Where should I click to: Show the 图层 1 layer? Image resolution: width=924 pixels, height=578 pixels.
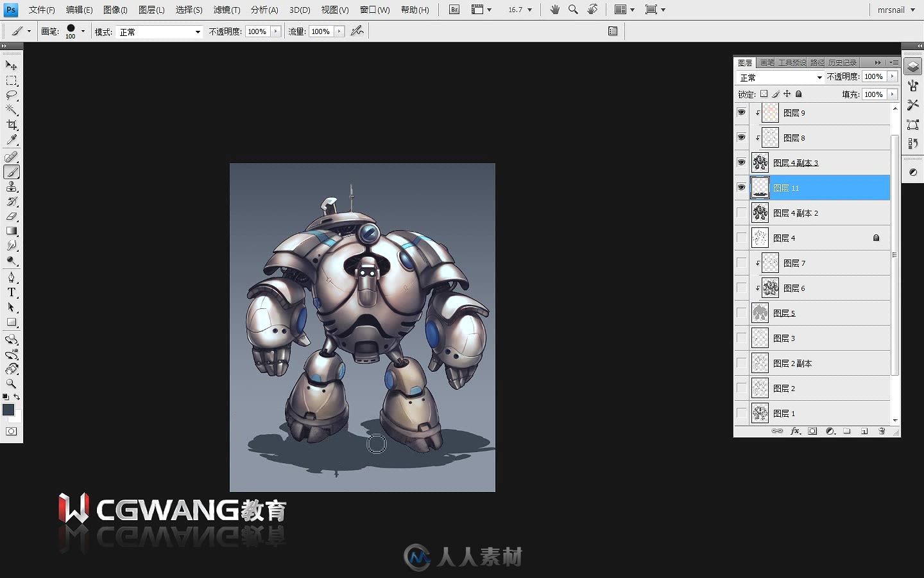(x=741, y=413)
